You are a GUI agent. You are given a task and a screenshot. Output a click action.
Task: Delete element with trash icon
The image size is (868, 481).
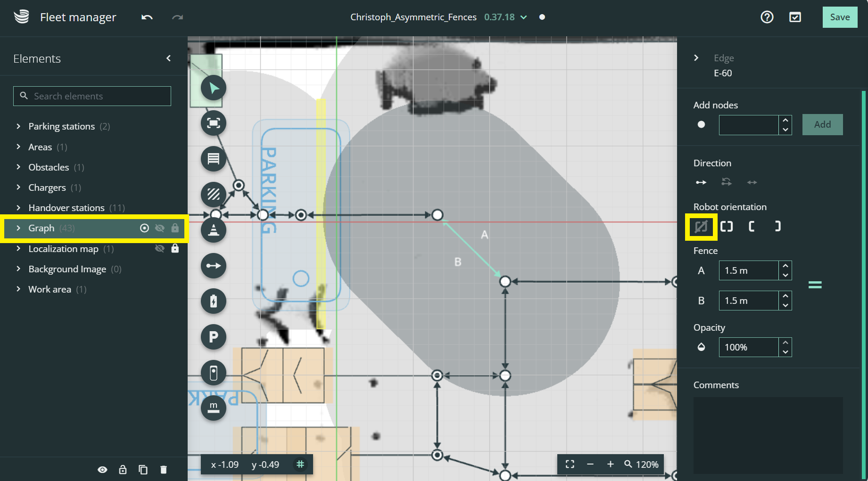tap(164, 470)
